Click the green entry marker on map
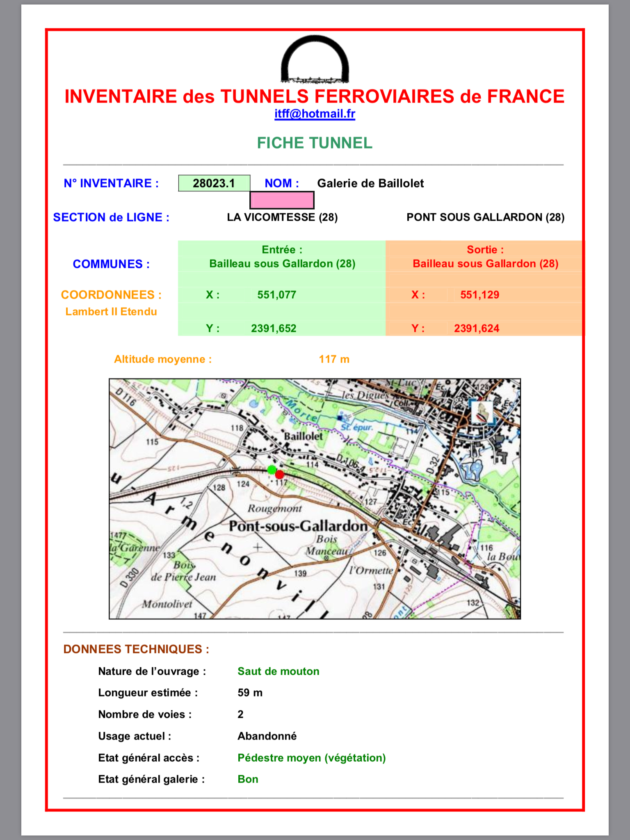Image resolution: width=630 pixels, height=840 pixels. pos(272,470)
